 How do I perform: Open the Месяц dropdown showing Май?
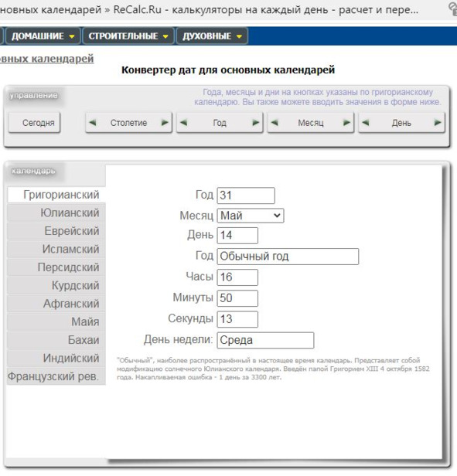251,216
